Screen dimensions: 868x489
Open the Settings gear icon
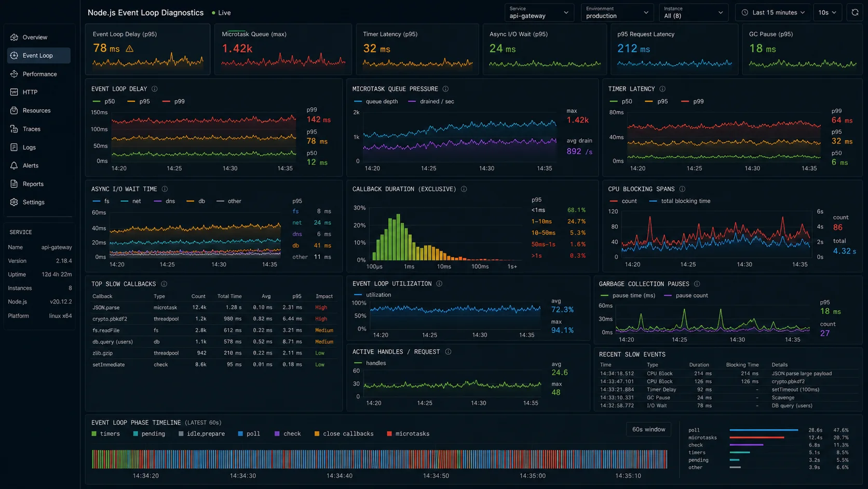tap(14, 202)
